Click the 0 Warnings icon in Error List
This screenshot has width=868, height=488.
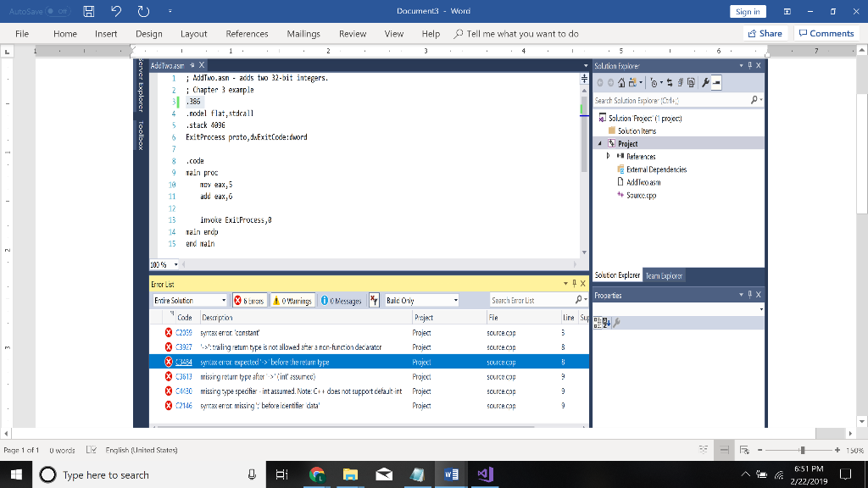(292, 300)
